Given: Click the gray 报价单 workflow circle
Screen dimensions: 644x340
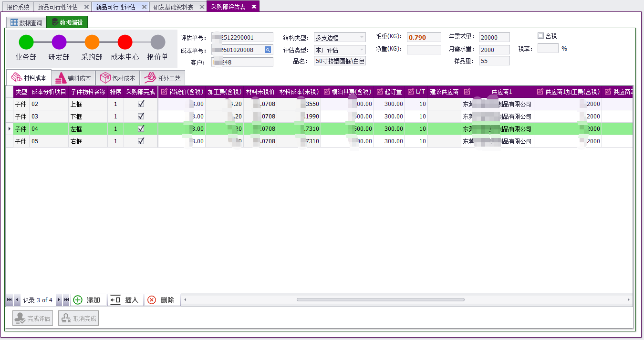Looking at the screenshot, I should [158, 42].
